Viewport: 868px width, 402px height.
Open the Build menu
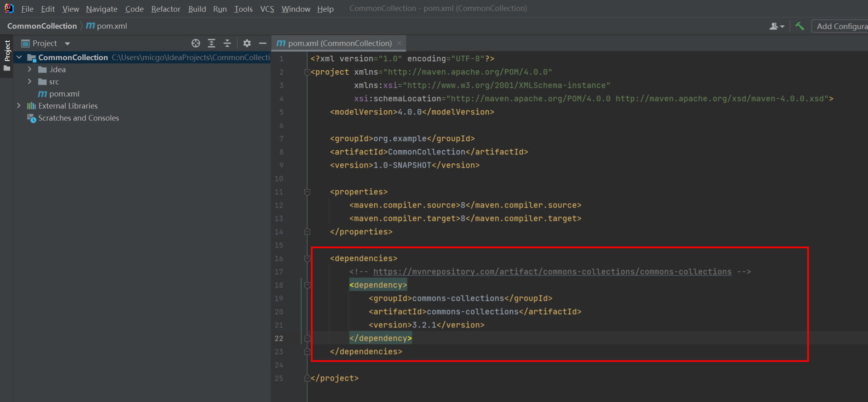click(197, 8)
